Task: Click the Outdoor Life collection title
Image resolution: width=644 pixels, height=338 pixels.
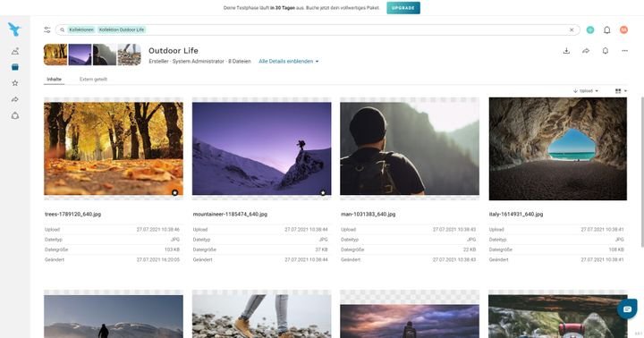Action: point(174,50)
